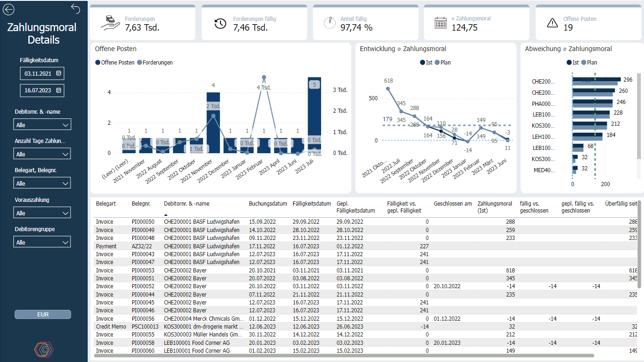
Task: Toggle Offene Posten legend entry
Action: [115, 62]
